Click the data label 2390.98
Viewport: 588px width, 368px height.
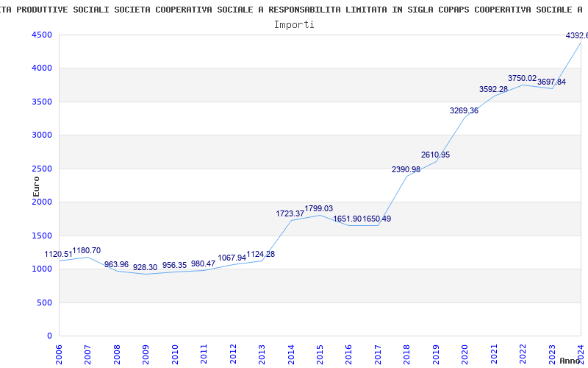406,169
